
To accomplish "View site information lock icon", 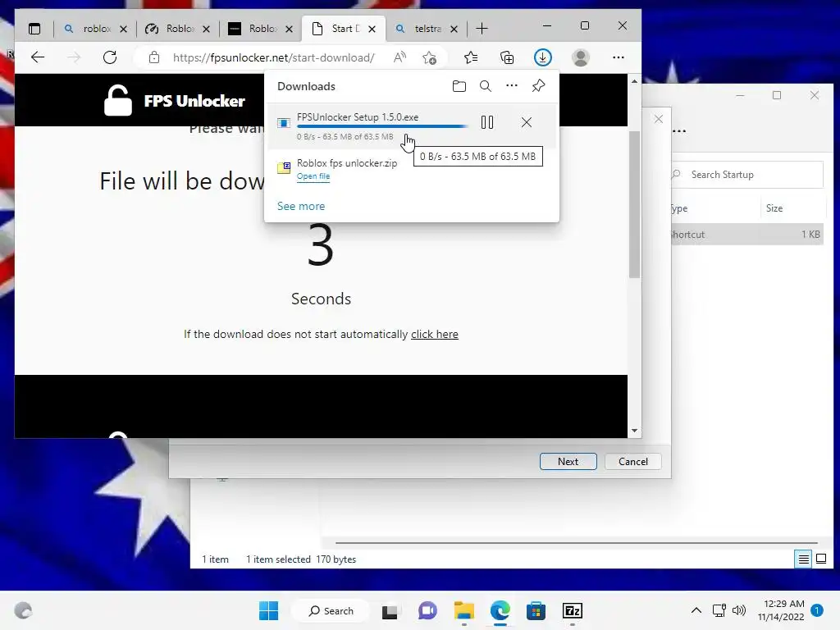I will click(153, 57).
